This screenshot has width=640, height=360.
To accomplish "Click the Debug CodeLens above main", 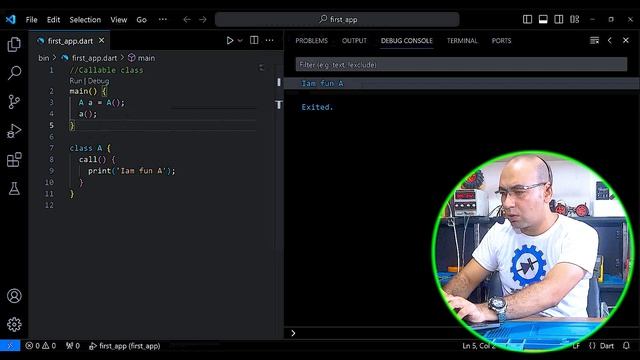I will point(98,81).
